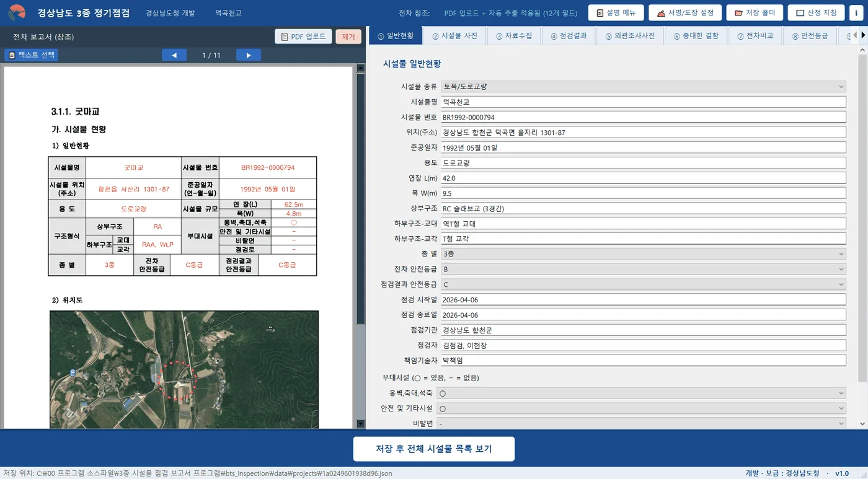Switch to the ② 시설물 사진 tab

[454, 36]
